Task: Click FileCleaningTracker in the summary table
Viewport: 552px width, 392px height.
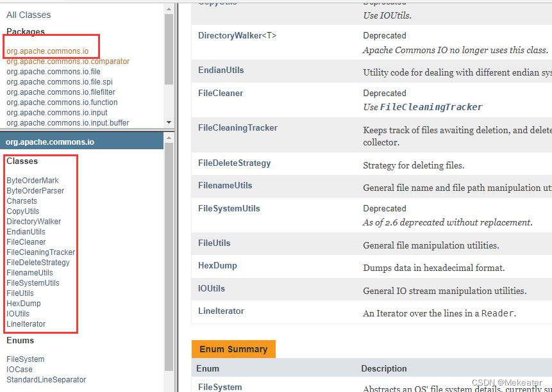Action: (x=238, y=127)
